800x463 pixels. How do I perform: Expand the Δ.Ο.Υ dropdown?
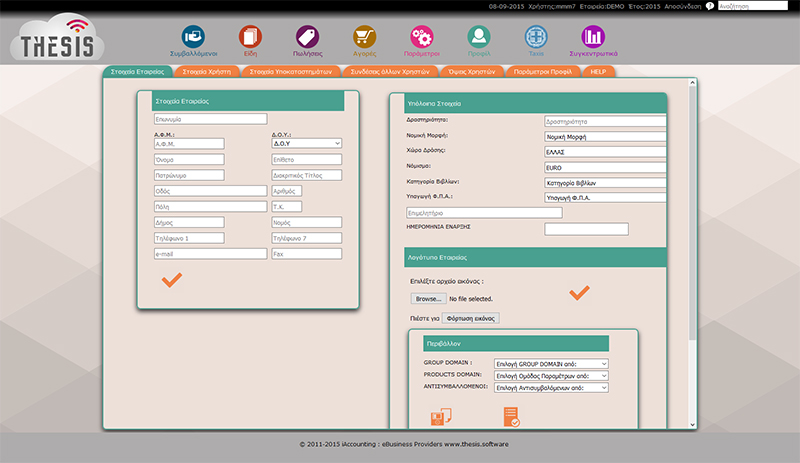point(307,143)
